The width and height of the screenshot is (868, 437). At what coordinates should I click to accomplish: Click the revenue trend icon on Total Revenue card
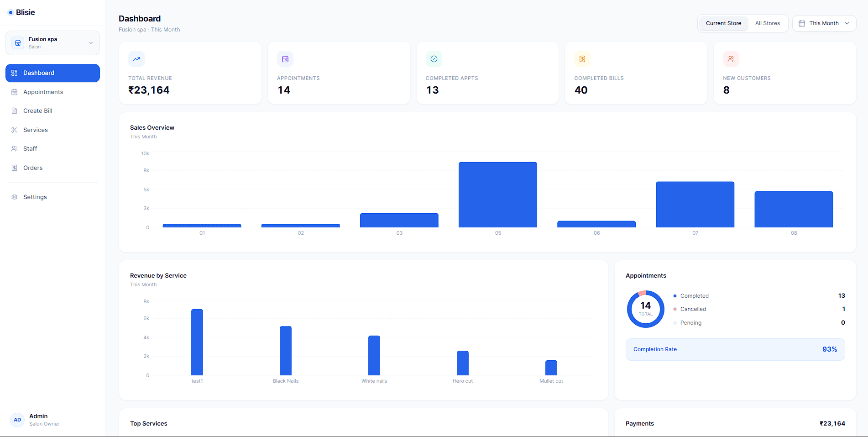[136, 59]
